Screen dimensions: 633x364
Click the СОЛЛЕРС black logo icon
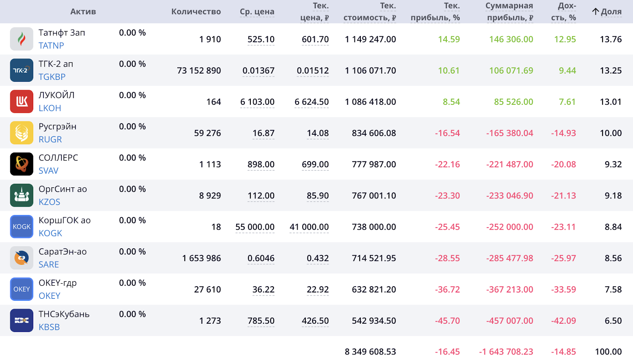(x=21, y=164)
